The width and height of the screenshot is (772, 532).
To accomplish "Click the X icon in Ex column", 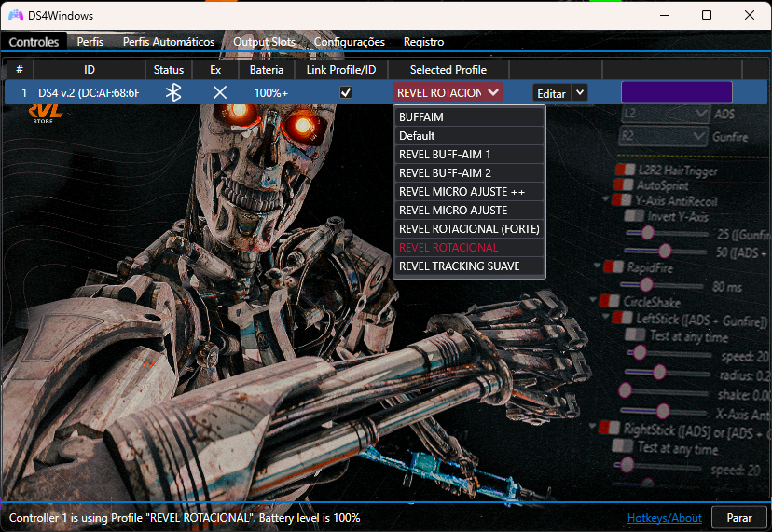I will 220,92.
